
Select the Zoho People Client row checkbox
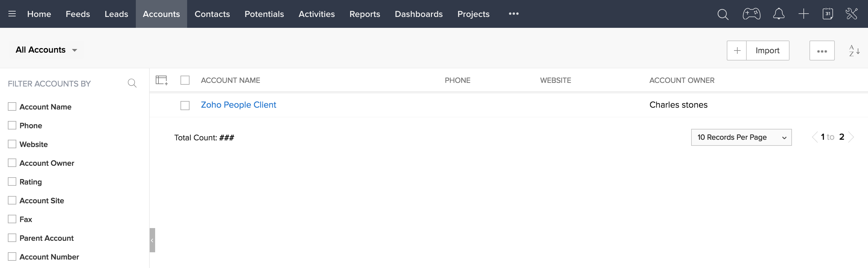click(185, 105)
